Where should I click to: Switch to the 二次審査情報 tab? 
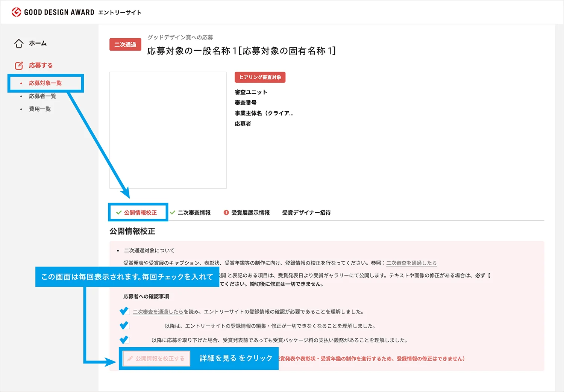196,212
